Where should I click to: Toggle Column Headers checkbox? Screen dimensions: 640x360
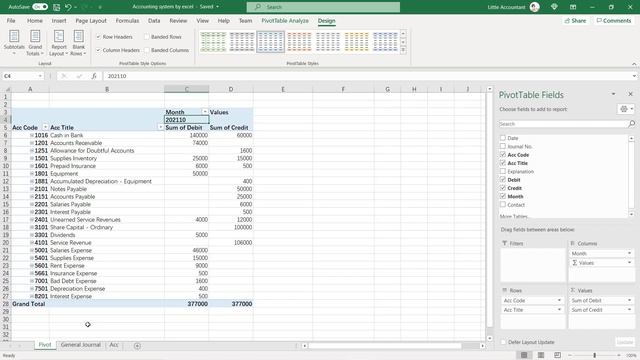98,50
